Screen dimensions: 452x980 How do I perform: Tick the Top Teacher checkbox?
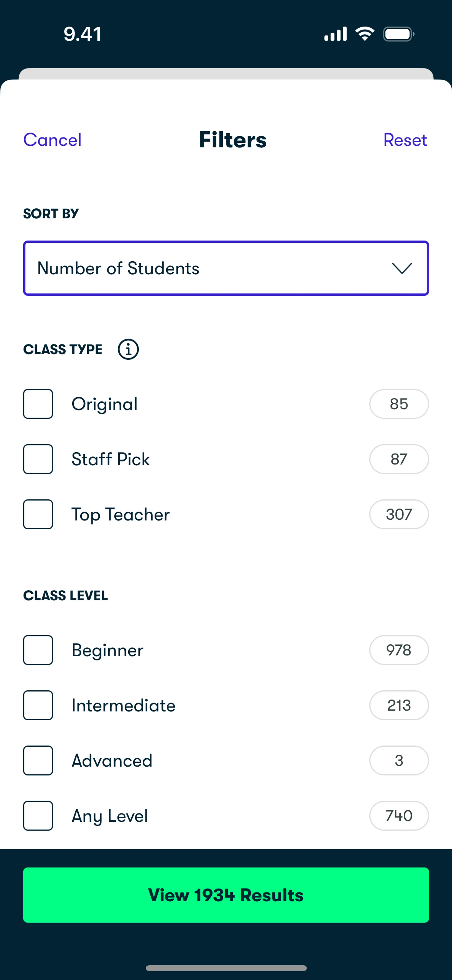coord(38,514)
